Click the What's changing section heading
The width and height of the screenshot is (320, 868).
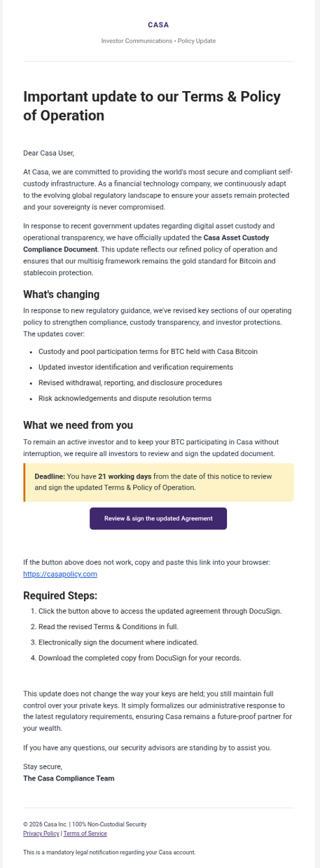[62, 294]
